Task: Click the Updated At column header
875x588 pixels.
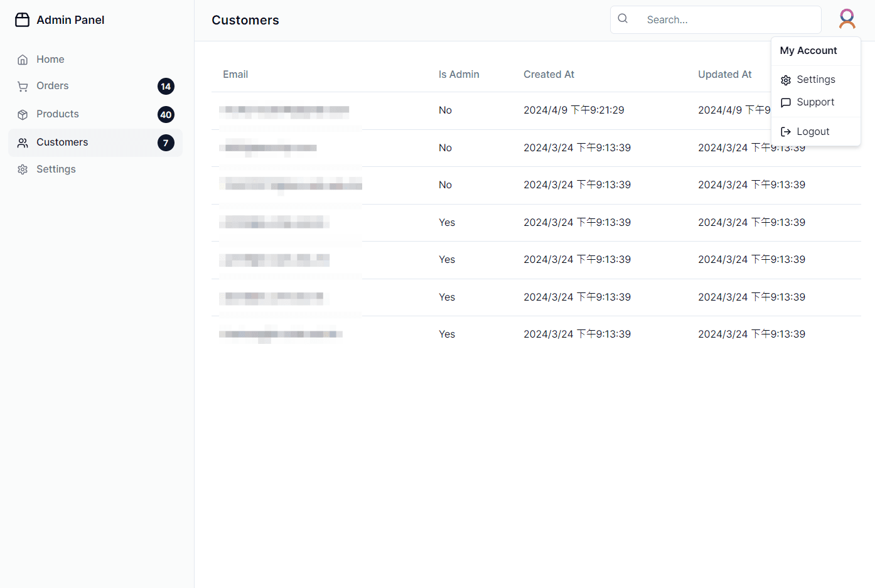Action: pos(725,75)
